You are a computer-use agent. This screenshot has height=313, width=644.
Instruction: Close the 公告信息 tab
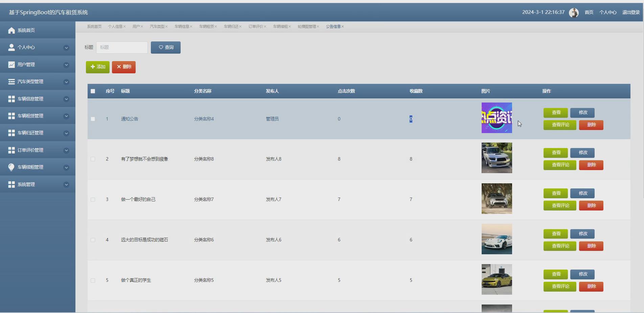343,26
